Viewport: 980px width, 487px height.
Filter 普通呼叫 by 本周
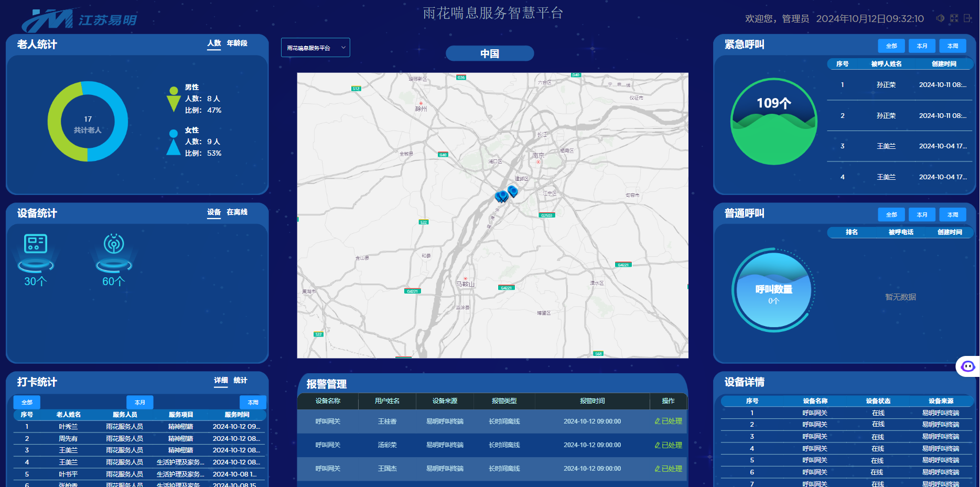click(953, 214)
